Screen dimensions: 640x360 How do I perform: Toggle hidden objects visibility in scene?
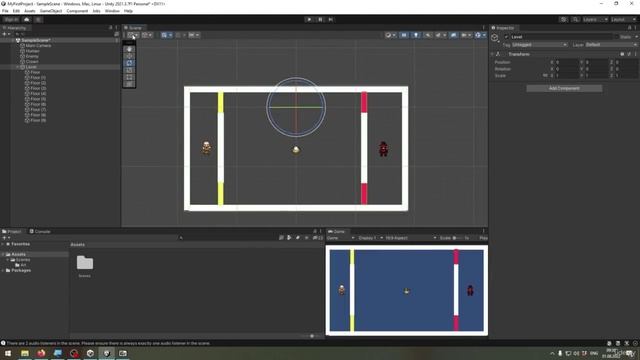(453, 35)
